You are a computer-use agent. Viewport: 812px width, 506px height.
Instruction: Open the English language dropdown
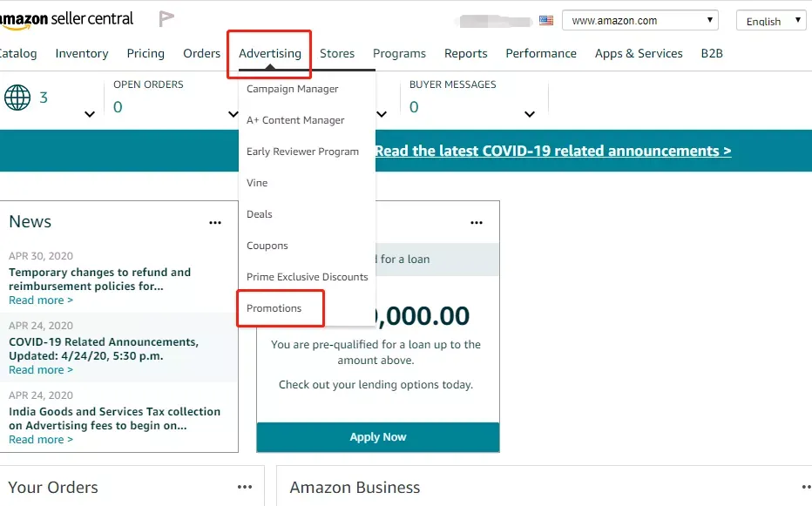coord(771,21)
